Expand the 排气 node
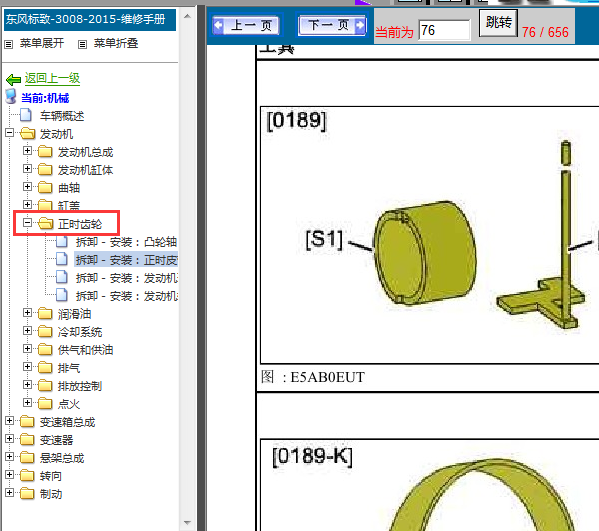Screen dimensions: 599x531 tap(27, 367)
